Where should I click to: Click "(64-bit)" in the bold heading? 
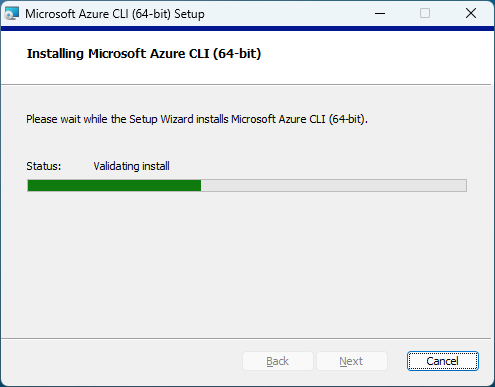pos(237,54)
